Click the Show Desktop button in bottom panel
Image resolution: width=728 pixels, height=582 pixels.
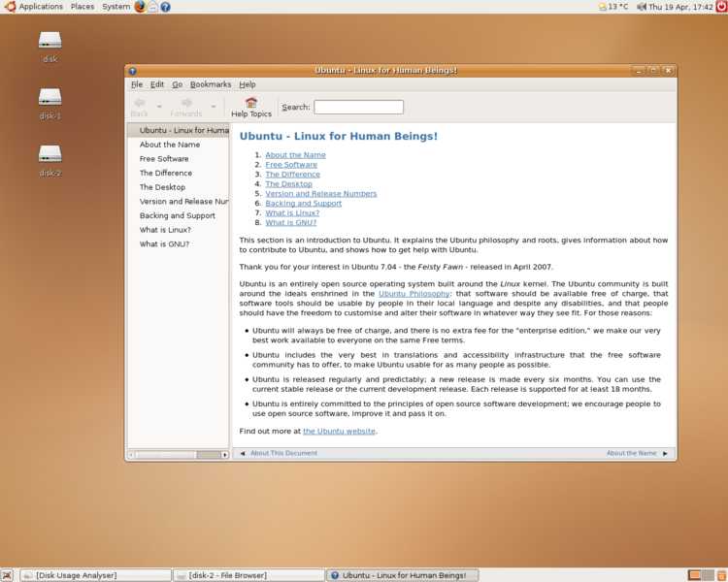(7, 575)
